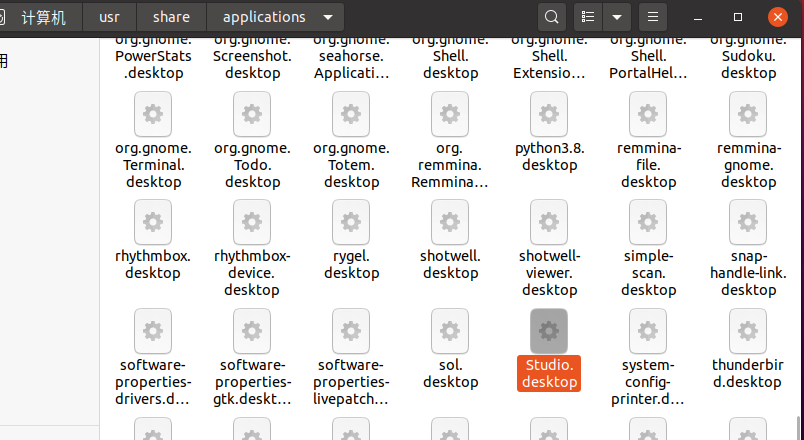Select the org.remmina.Remmina file icon

coord(450,114)
